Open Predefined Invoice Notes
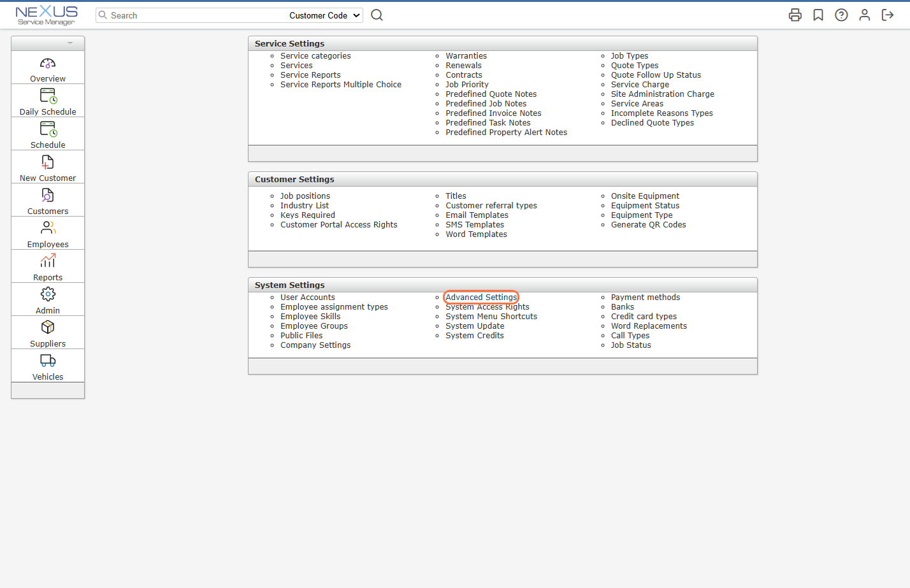The image size is (910, 588). point(493,113)
